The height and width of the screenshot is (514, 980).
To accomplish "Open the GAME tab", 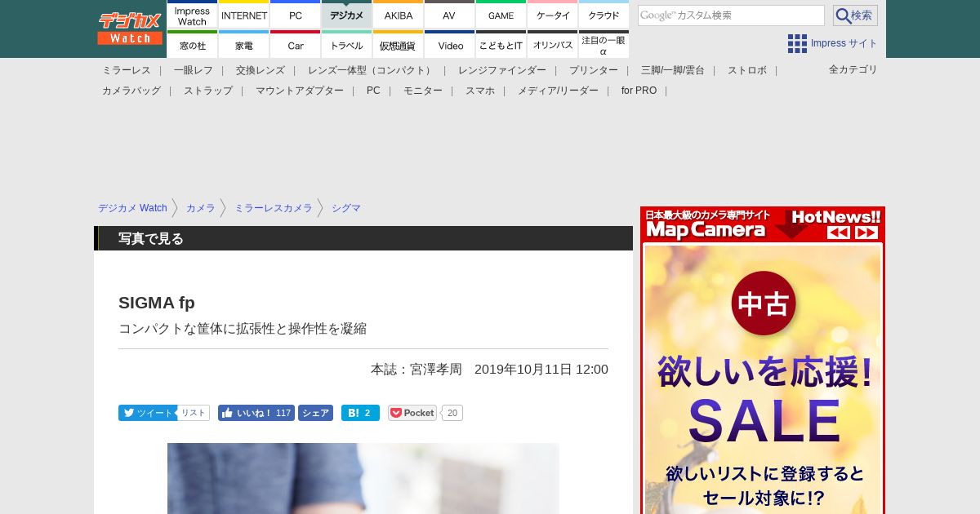I will [x=501, y=15].
